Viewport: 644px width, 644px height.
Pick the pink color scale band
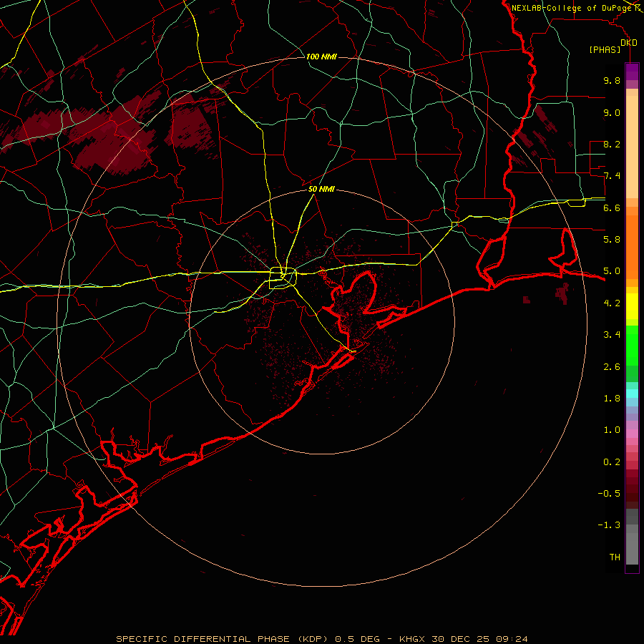click(x=632, y=434)
